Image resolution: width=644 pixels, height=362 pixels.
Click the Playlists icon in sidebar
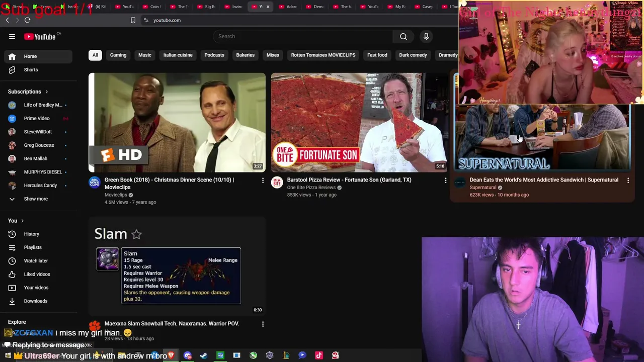[12, 247]
